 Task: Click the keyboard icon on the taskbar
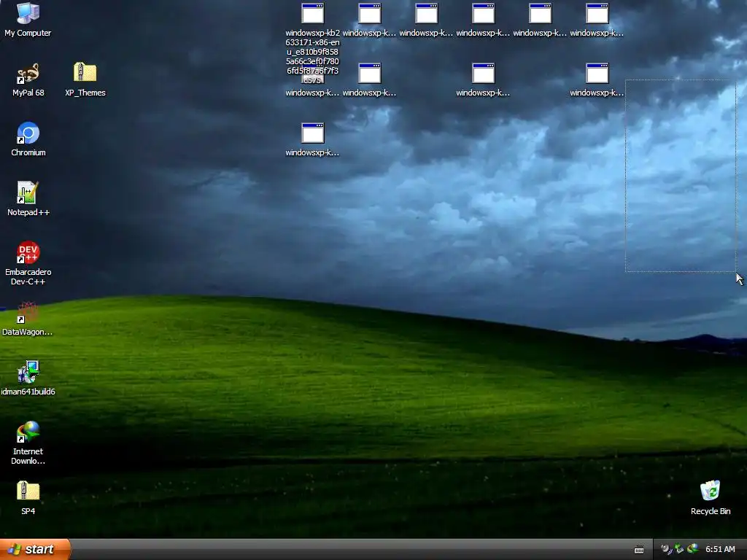pyautogui.click(x=639, y=550)
